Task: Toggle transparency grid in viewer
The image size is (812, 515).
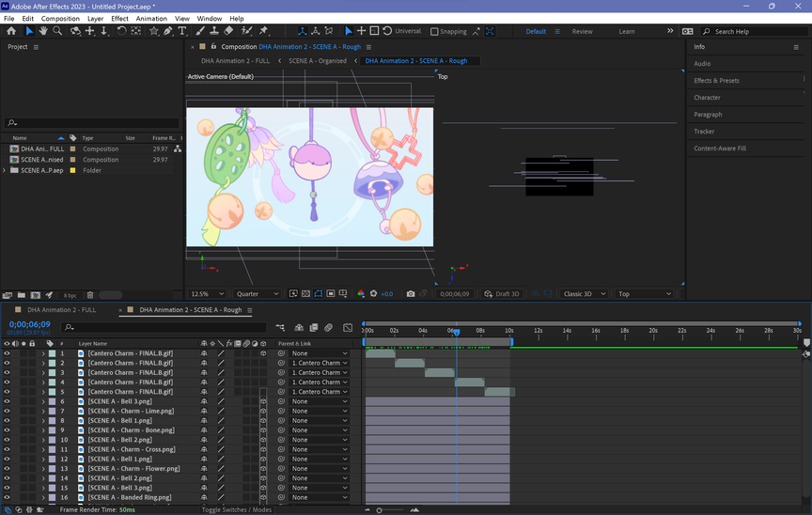Action: 305,294
